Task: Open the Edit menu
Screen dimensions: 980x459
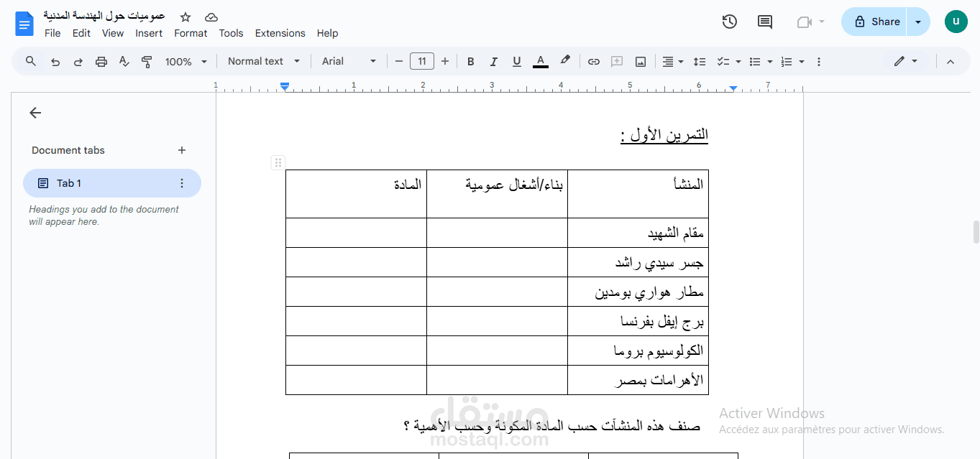Action: tap(81, 33)
